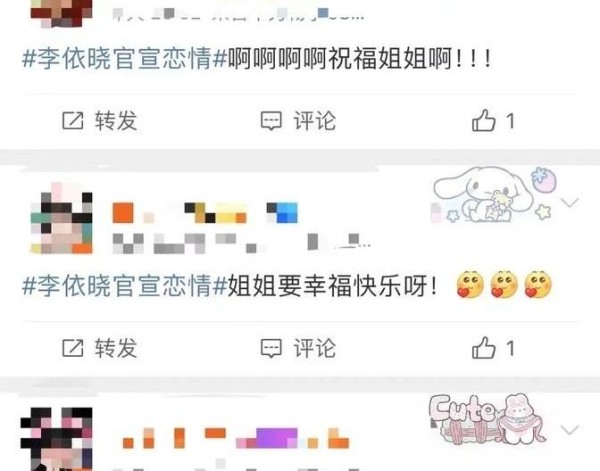
Task: Click repost icon on first post
Action: 73,121
